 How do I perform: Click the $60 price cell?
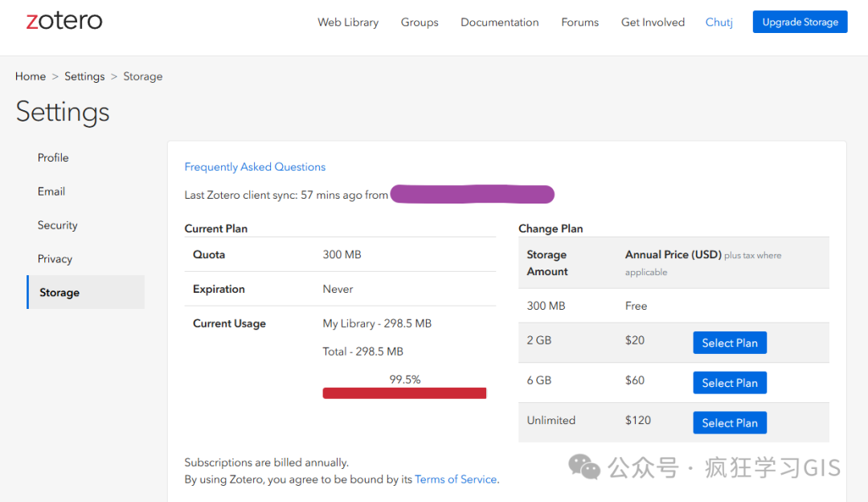[x=634, y=380]
